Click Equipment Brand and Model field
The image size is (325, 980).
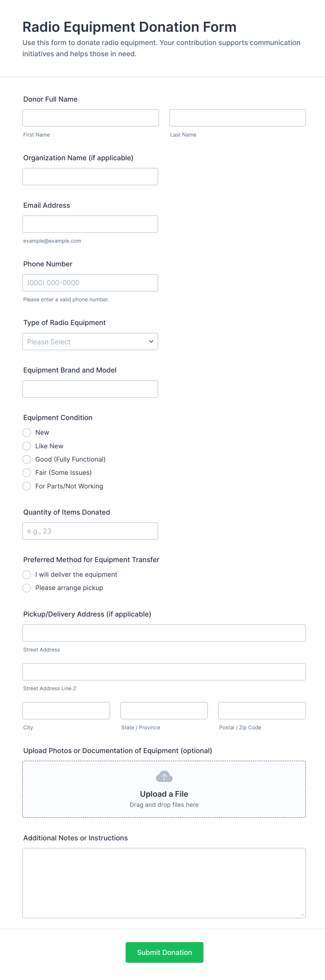[x=90, y=389]
